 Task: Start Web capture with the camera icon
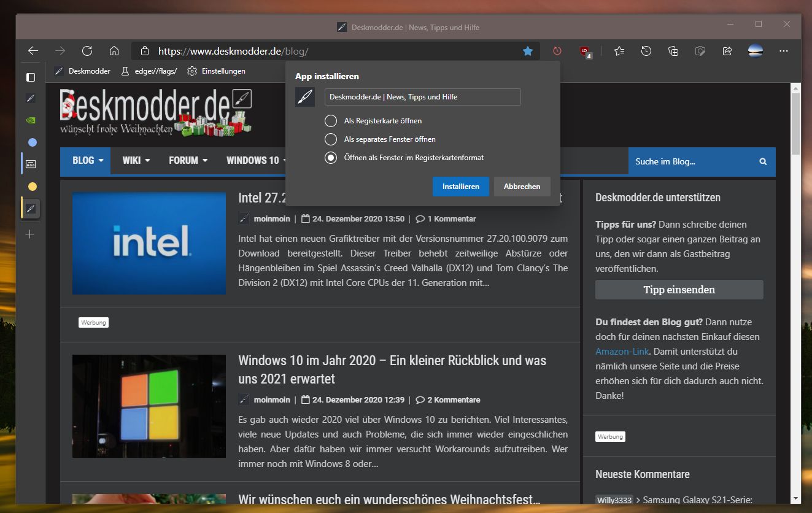[x=700, y=51]
